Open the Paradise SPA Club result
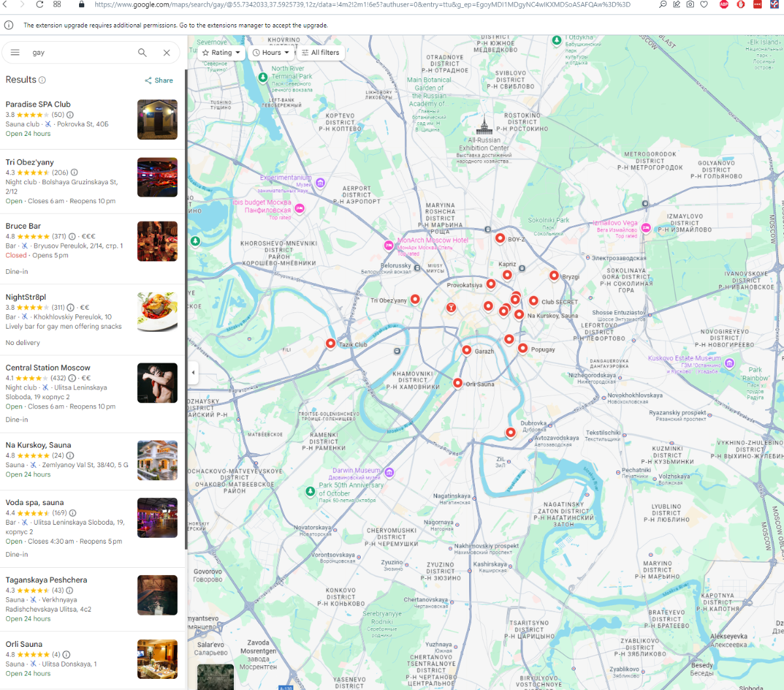The height and width of the screenshot is (690, 784). 93,119
